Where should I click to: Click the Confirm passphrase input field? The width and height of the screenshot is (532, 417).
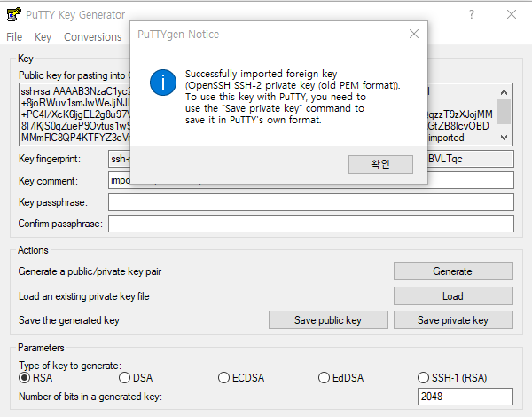click(x=311, y=224)
